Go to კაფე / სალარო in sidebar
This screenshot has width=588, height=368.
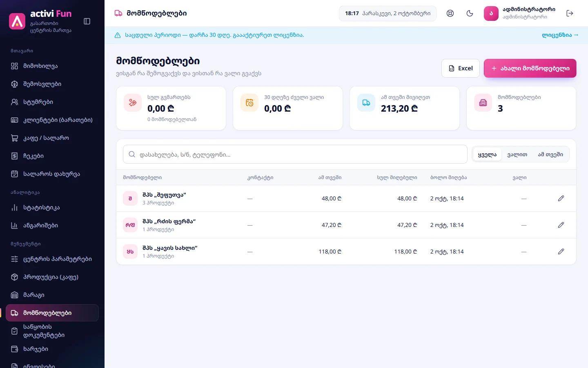(x=52, y=138)
